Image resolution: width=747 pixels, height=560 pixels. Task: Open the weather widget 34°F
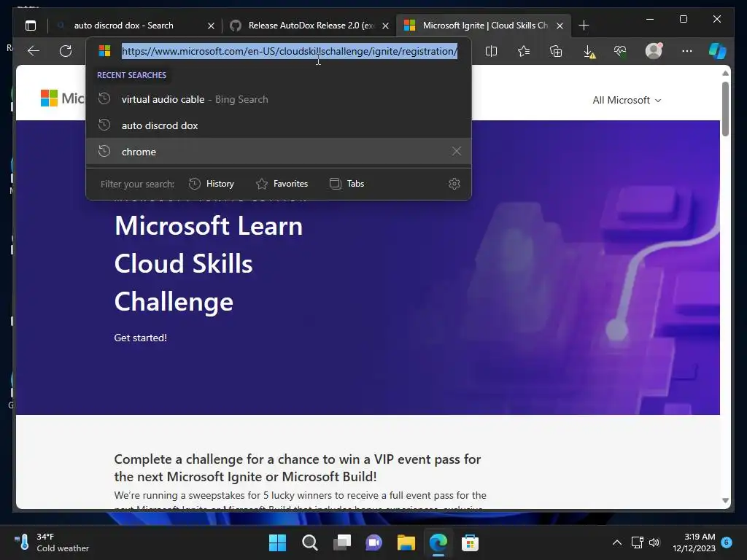52,542
